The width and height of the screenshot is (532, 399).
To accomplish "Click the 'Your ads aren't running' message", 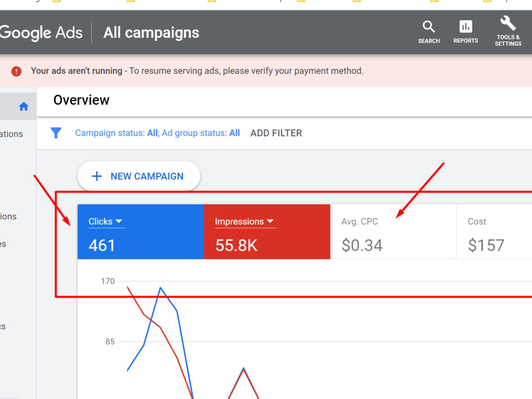I will click(197, 71).
